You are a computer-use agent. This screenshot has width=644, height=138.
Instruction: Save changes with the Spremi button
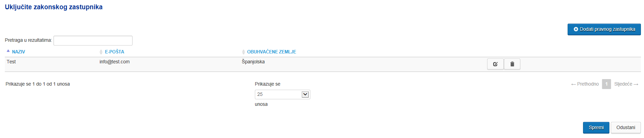(x=596, y=128)
